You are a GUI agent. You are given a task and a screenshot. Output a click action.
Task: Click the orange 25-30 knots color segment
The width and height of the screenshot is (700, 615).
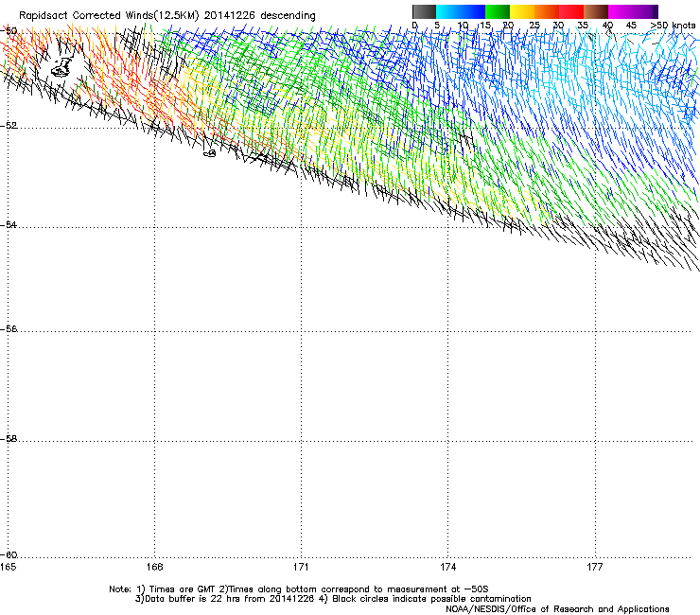pos(547,11)
